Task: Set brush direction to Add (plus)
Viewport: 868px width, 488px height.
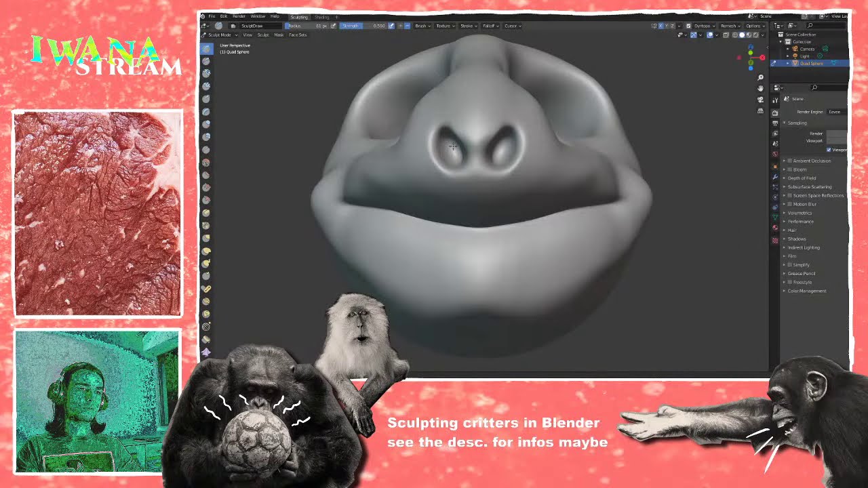Action: tap(400, 26)
